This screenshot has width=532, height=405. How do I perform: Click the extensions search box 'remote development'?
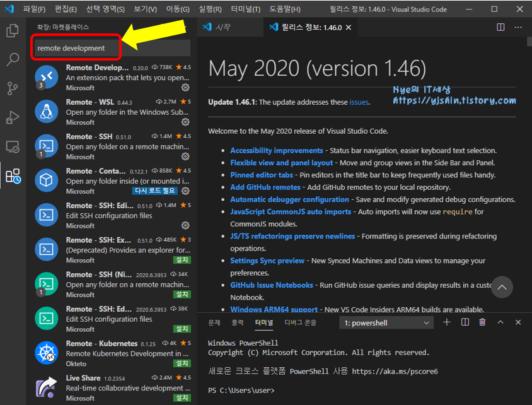point(112,48)
